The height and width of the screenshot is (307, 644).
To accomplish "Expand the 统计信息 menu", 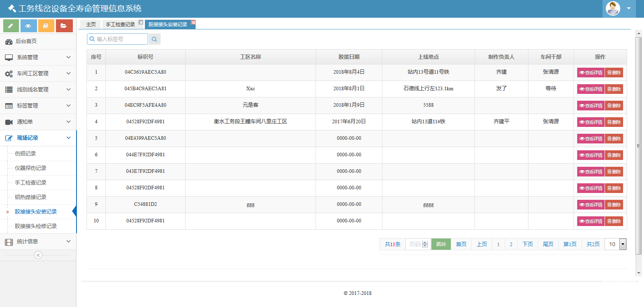I will pyautogui.click(x=38, y=241).
